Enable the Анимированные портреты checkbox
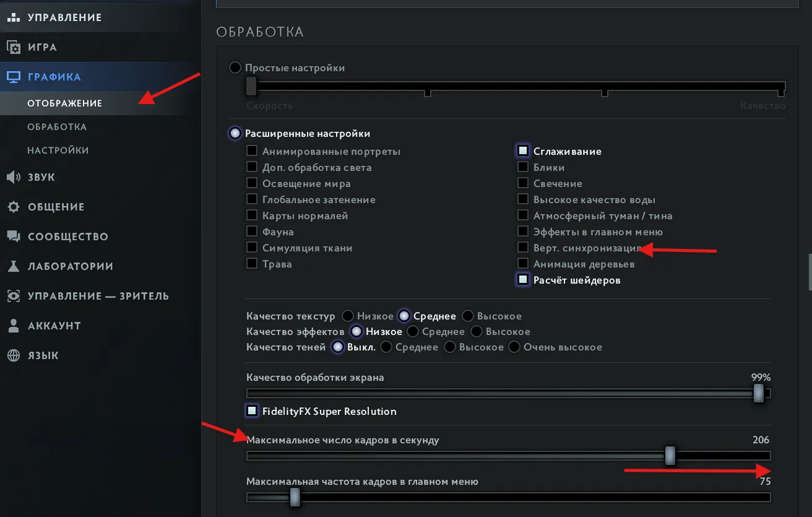 (252, 150)
